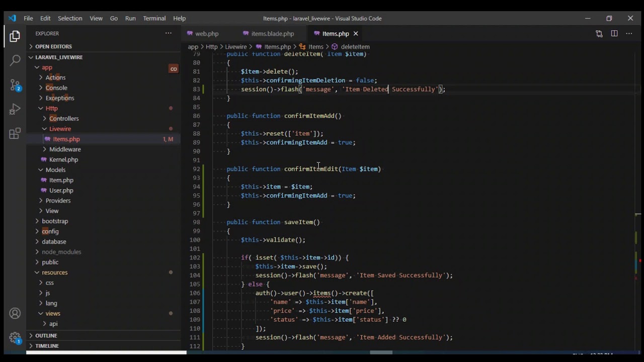Click the deleteItem breadcrumb symbol
Viewport: 644px width, 362px height.
click(x=355, y=47)
